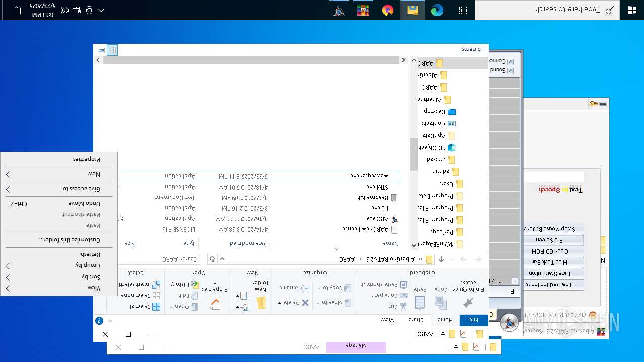Click the Back navigation arrow in Explorer
The image size is (644, 362).
click(x=478, y=259)
